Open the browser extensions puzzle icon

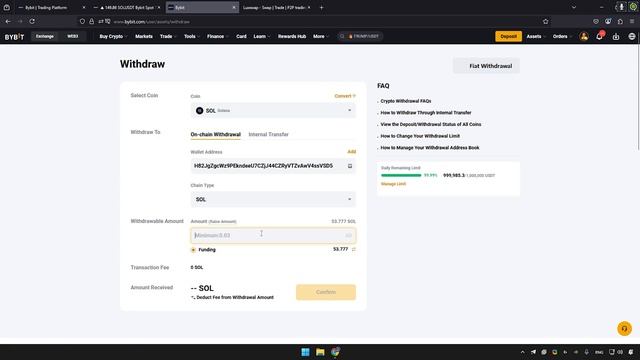point(620,21)
